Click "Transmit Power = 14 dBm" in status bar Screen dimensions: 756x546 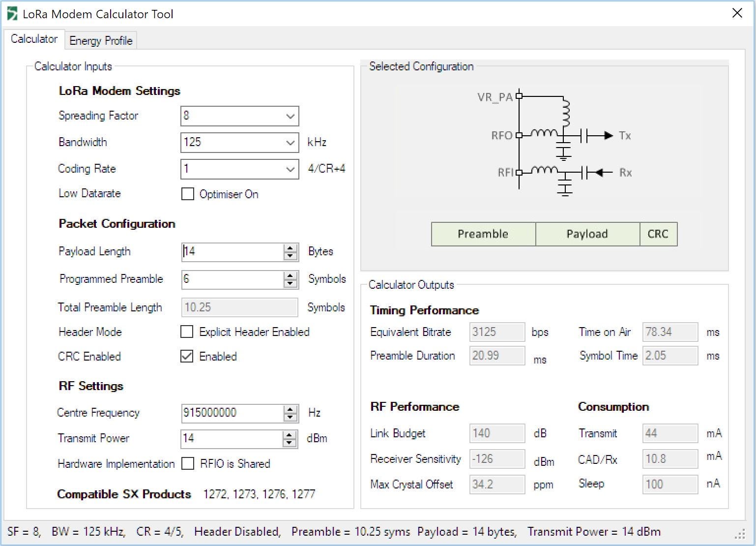594,532
